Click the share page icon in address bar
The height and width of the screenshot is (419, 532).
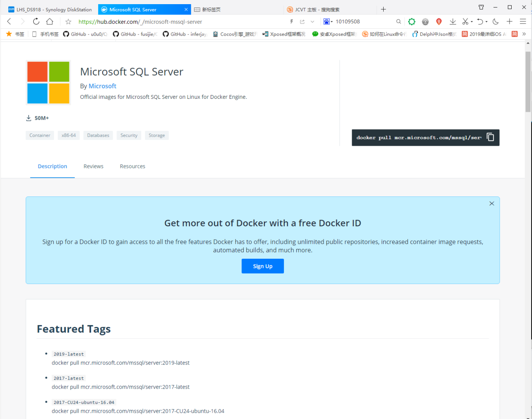(302, 22)
